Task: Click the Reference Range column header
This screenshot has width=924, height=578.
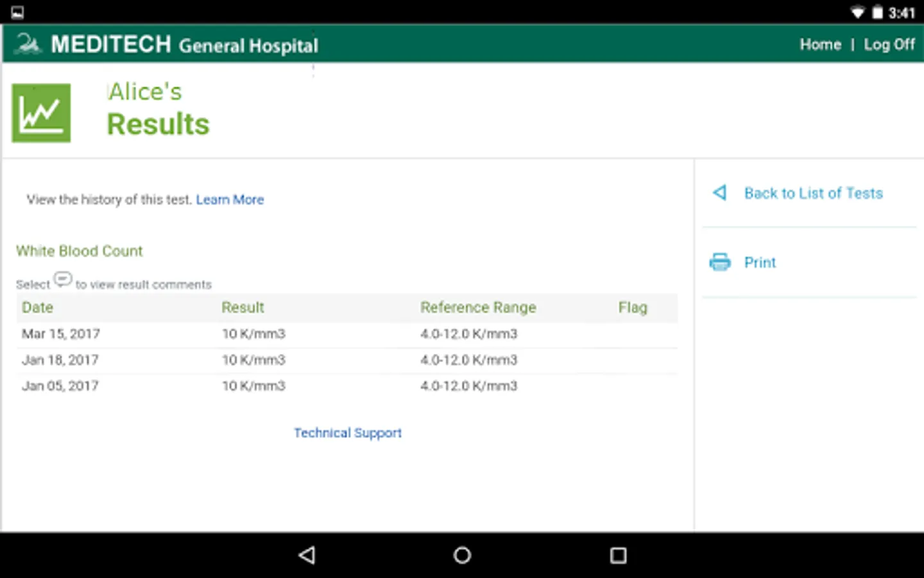Action: (478, 308)
